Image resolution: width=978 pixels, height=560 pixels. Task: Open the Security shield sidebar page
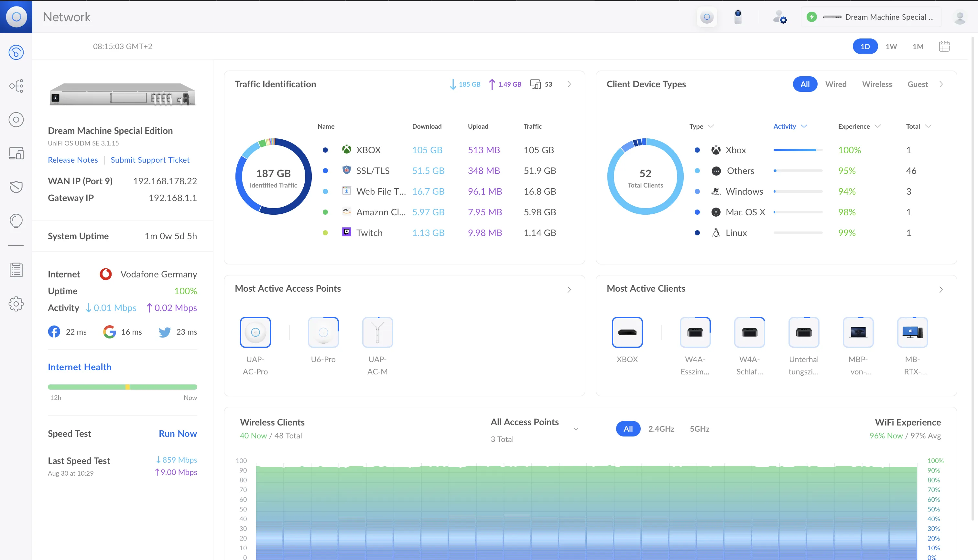coord(16,187)
